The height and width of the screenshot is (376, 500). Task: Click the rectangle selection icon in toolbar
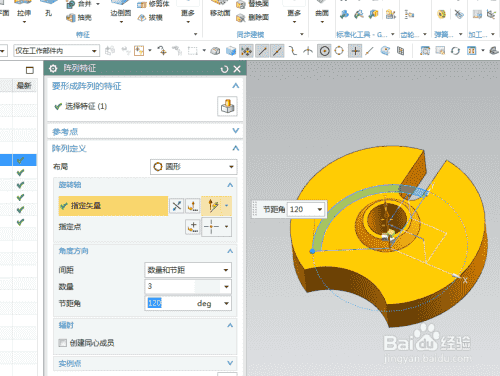(x=193, y=51)
